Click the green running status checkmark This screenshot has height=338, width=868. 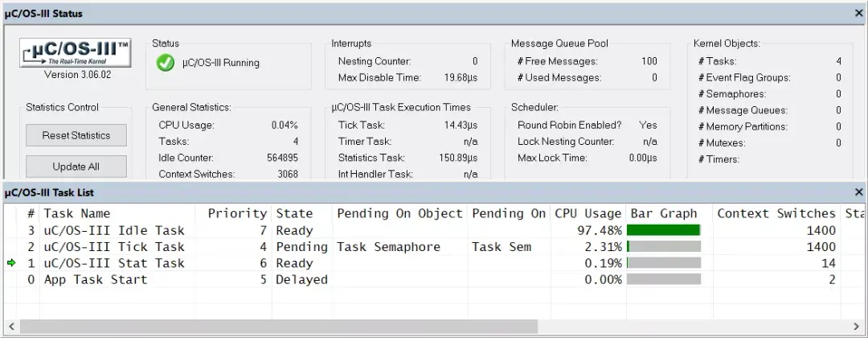pyautogui.click(x=166, y=63)
